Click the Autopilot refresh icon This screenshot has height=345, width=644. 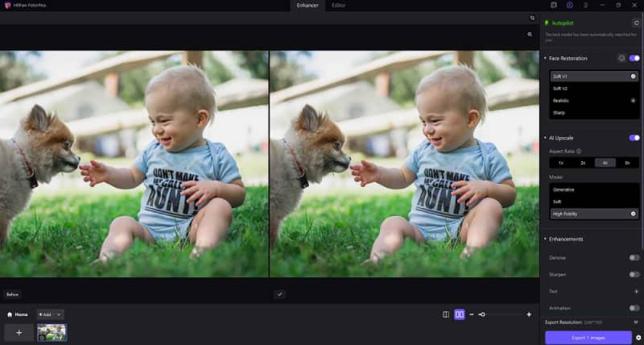click(637, 23)
